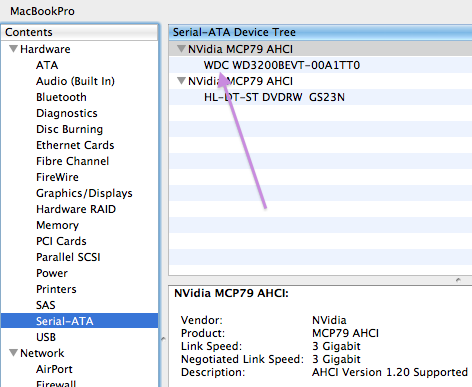Select second NVidia MCP79 AHCI controller row
The width and height of the screenshot is (472, 387).
(x=320, y=81)
